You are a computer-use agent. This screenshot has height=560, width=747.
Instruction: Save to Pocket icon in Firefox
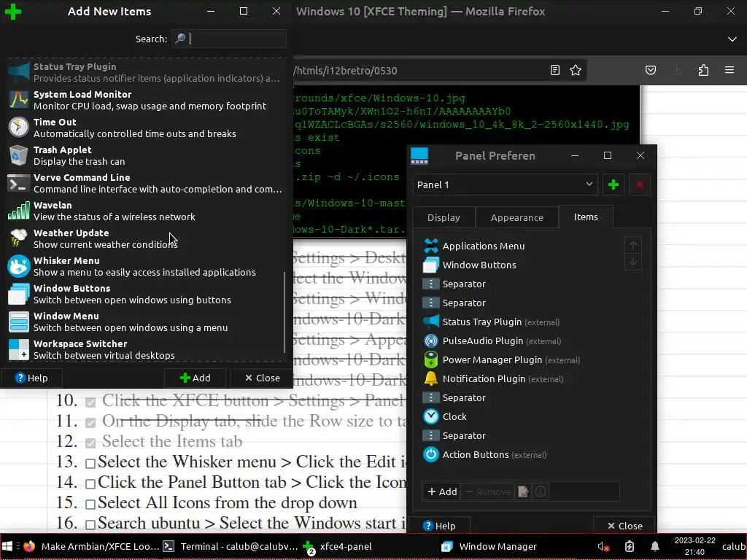click(650, 71)
